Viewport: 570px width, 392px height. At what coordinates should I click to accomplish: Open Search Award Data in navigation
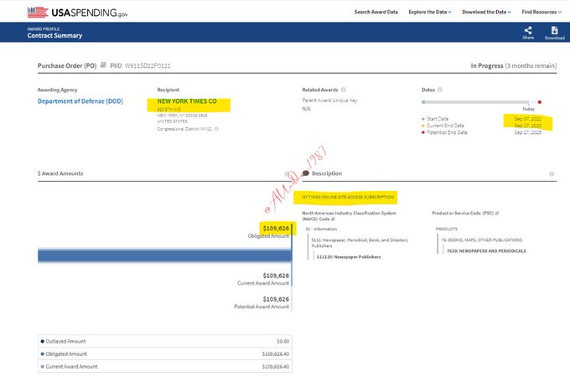click(x=377, y=12)
